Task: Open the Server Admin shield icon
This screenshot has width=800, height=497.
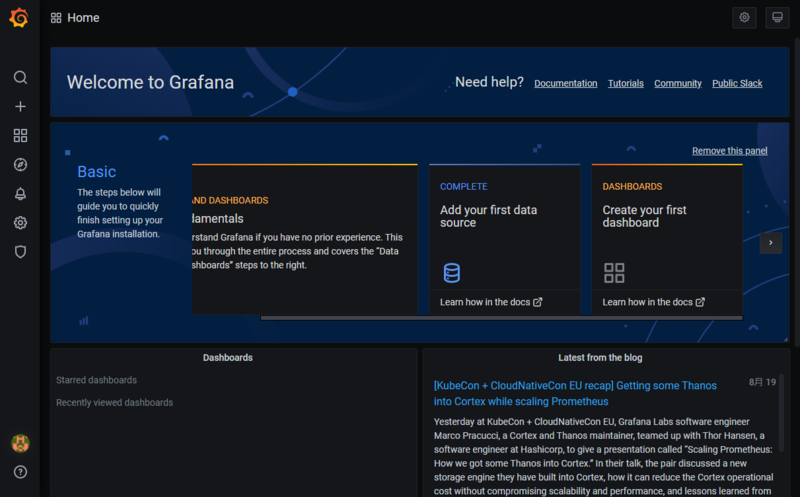Action: pos(20,252)
